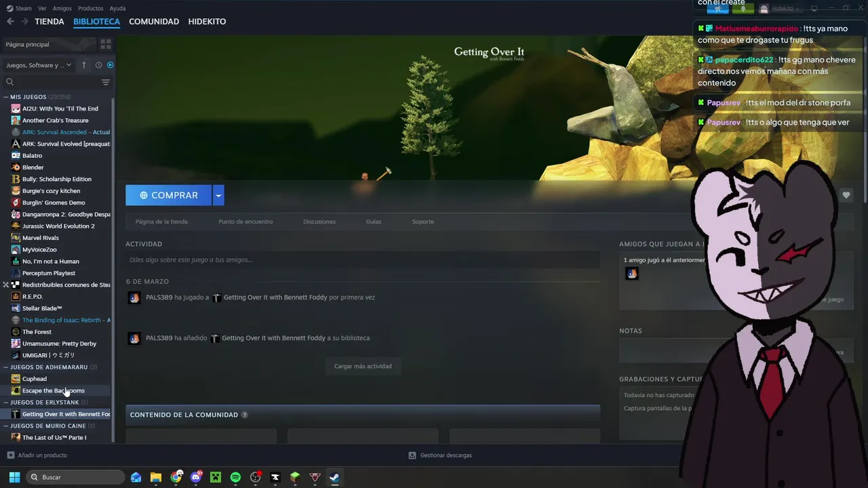Open the Ver menu

[x=42, y=8]
